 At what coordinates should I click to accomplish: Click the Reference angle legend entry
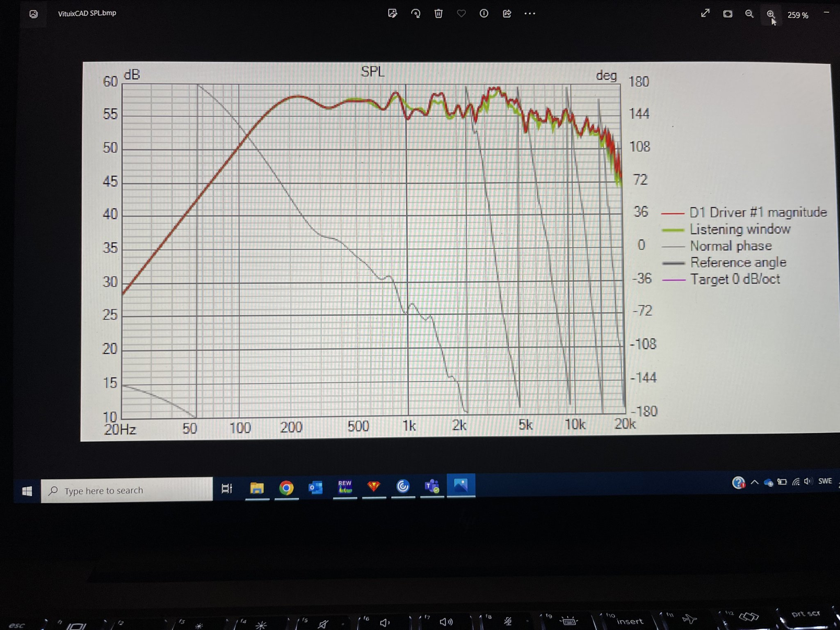click(x=724, y=262)
